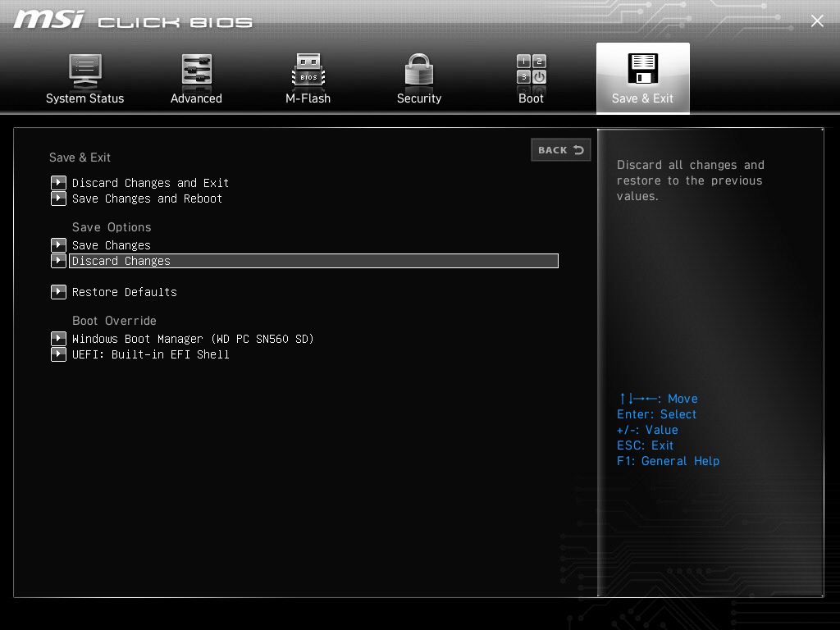Image resolution: width=840 pixels, height=630 pixels.
Task: Open the Security padlock icon
Action: tap(419, 70)
